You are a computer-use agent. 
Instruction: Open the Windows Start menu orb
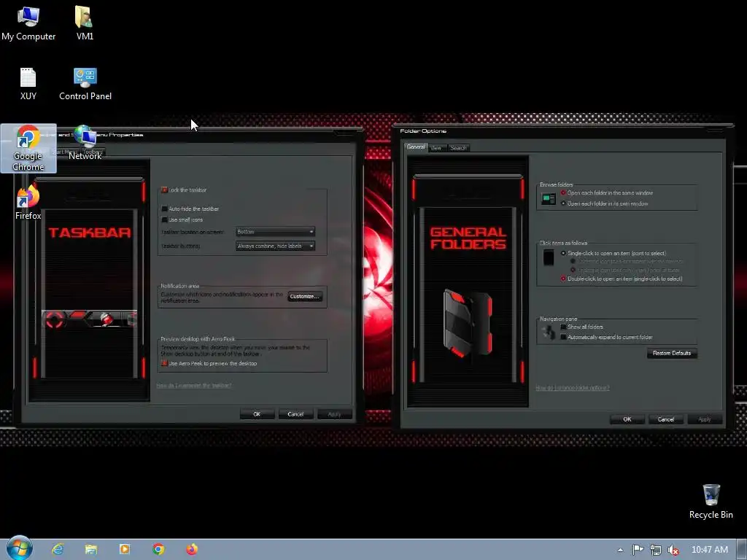click(x=20, y=548)
